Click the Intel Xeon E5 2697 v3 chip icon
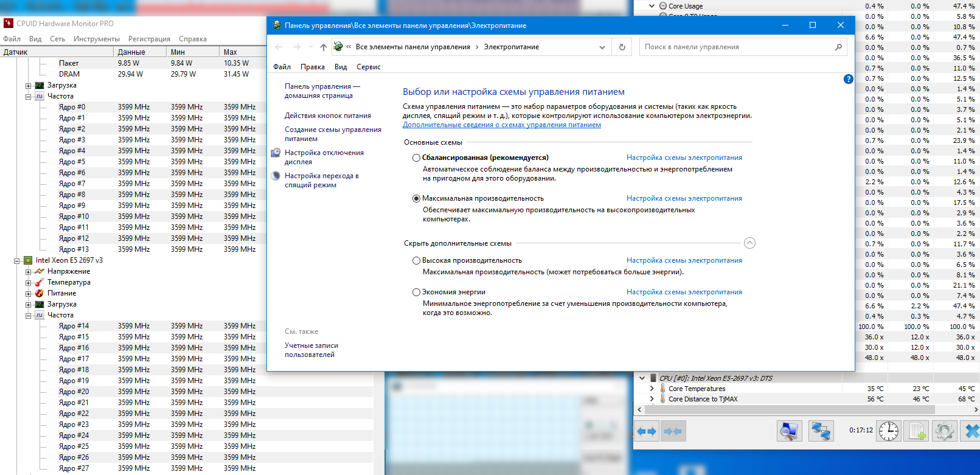 [28, 260]
